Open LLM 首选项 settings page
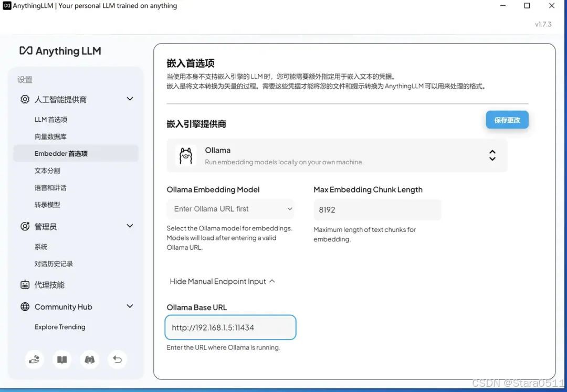 51,120
